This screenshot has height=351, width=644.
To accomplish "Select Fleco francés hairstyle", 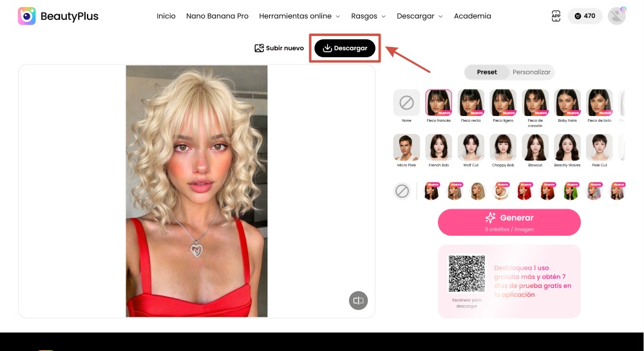I will coord(439,102).
